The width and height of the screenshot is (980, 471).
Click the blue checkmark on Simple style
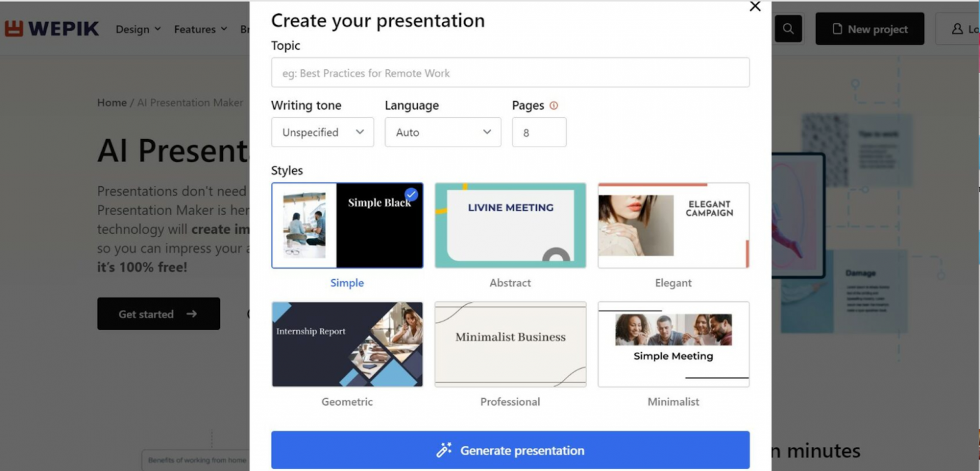pos(411,194)
